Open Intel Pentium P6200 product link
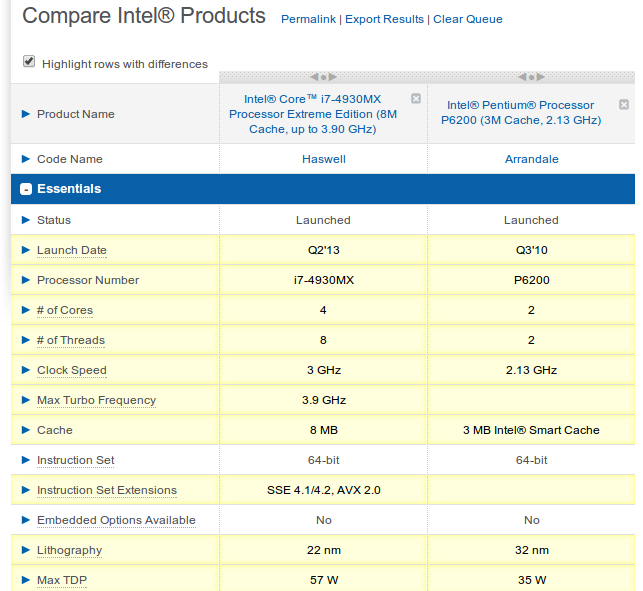The image size is (643, 591). (x=521, y=112)
